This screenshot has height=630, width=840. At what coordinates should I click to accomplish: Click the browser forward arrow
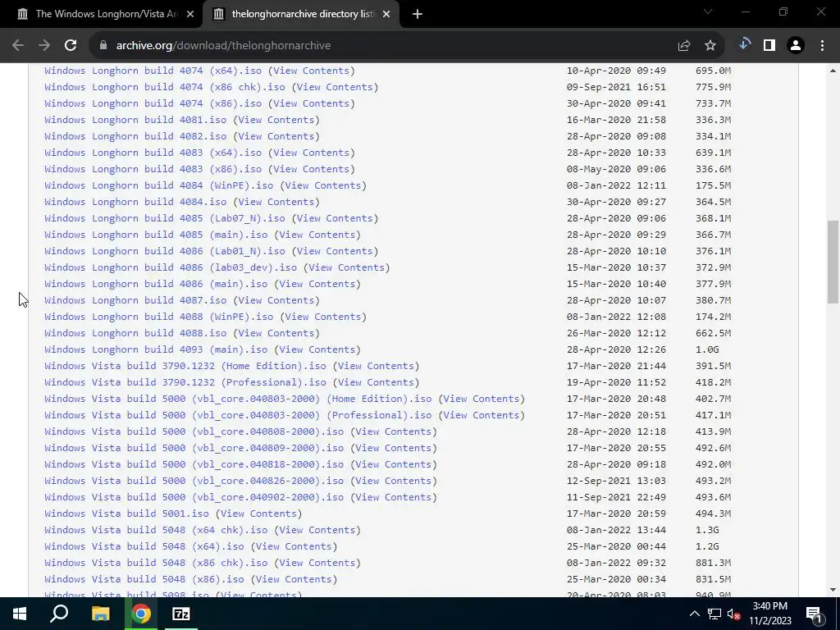[44, 46]
